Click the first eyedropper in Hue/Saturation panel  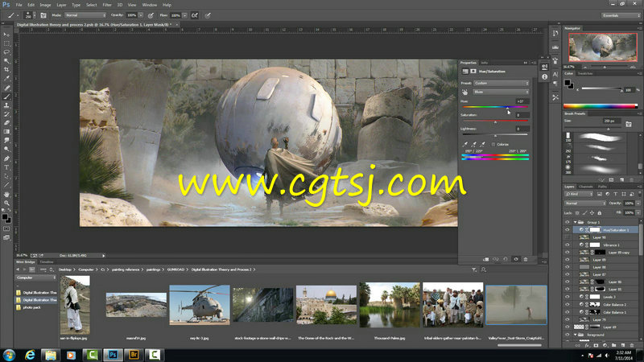pyautogui.click(x=465, y=144)
